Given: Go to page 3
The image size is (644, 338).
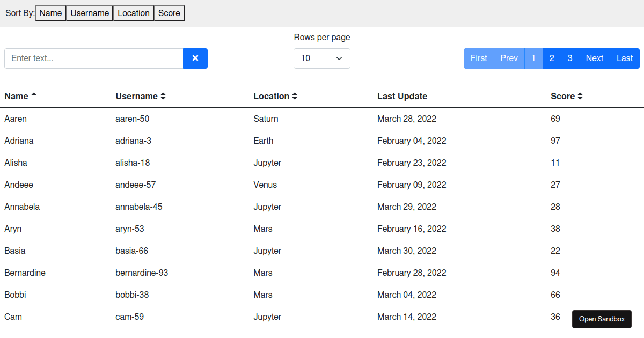Looking at the screenshot, I should pos(570,58).
